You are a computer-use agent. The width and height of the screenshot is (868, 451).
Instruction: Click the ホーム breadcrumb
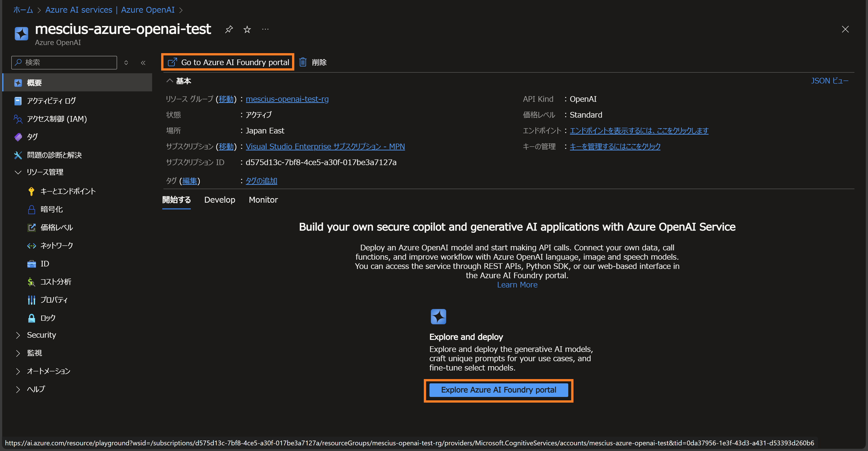click(x=23, y=10)
